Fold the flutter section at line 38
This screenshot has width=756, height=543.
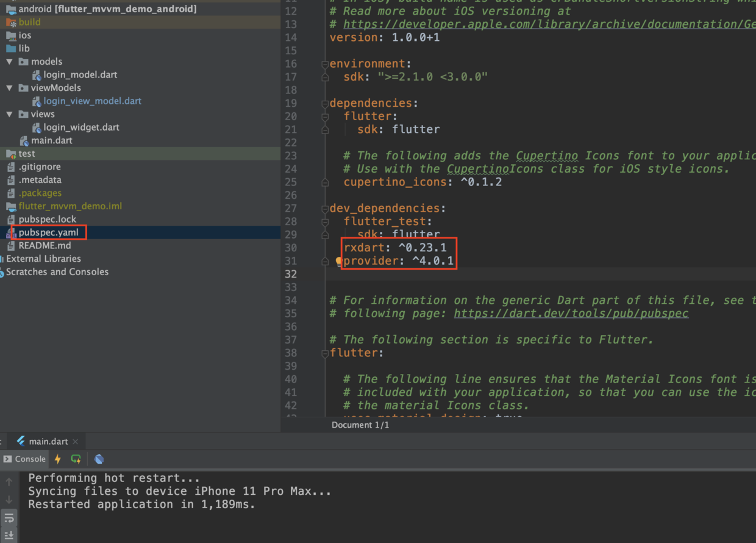coord(325,353)
